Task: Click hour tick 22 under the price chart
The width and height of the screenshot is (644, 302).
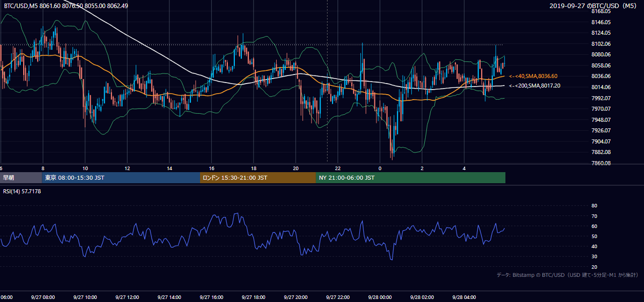Action: 338,168
